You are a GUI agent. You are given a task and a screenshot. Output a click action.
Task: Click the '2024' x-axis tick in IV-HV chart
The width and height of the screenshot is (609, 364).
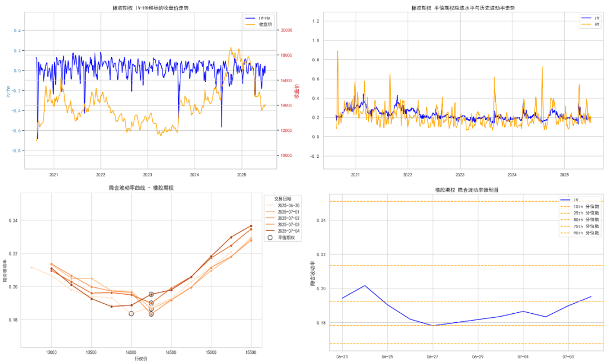click(195, 175)
